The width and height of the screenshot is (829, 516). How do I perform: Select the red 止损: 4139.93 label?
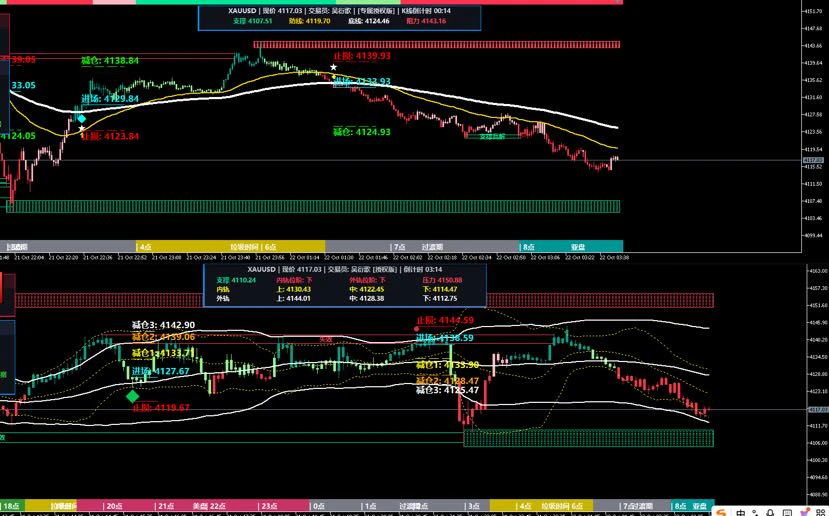click(x=362, y=56)
